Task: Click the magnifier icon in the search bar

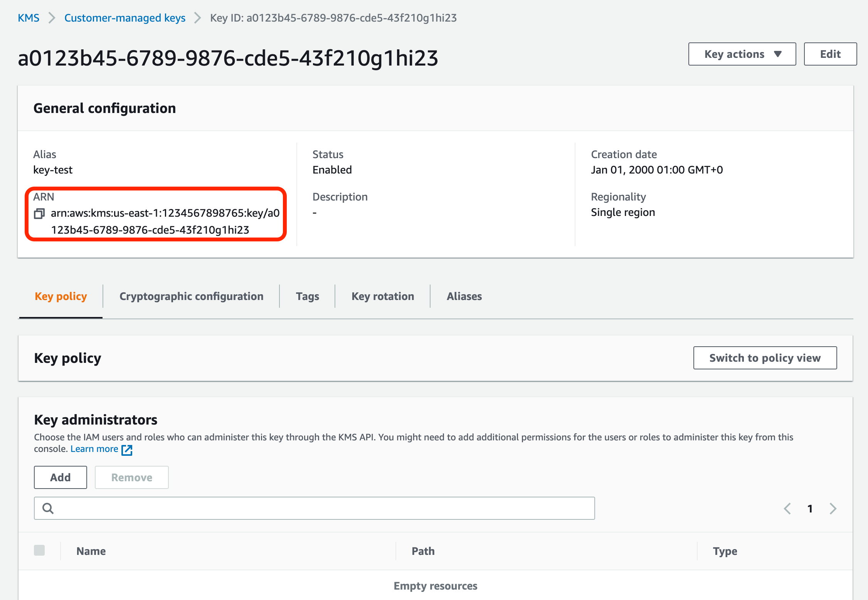Action: coord(48,508)
